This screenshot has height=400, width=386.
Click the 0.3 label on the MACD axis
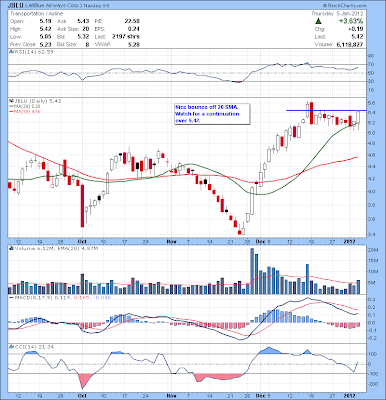click(x=372, y=300)
